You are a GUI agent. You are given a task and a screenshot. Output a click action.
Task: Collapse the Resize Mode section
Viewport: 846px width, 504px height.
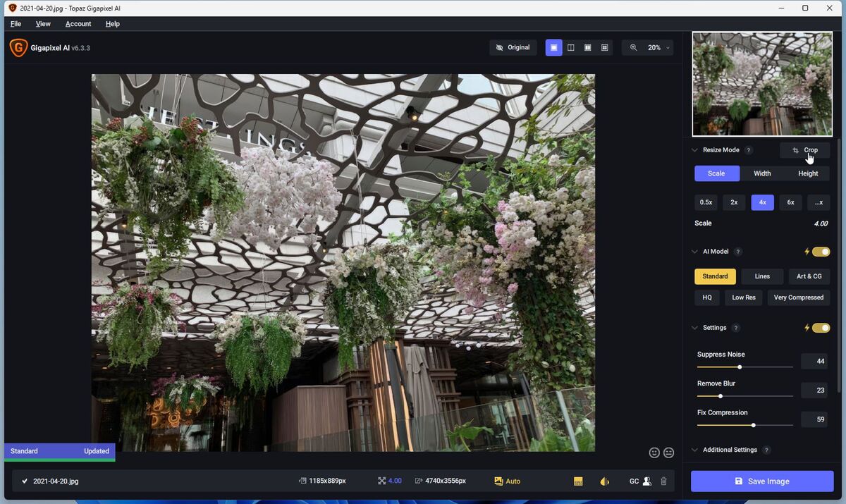[x=694, y=150]
